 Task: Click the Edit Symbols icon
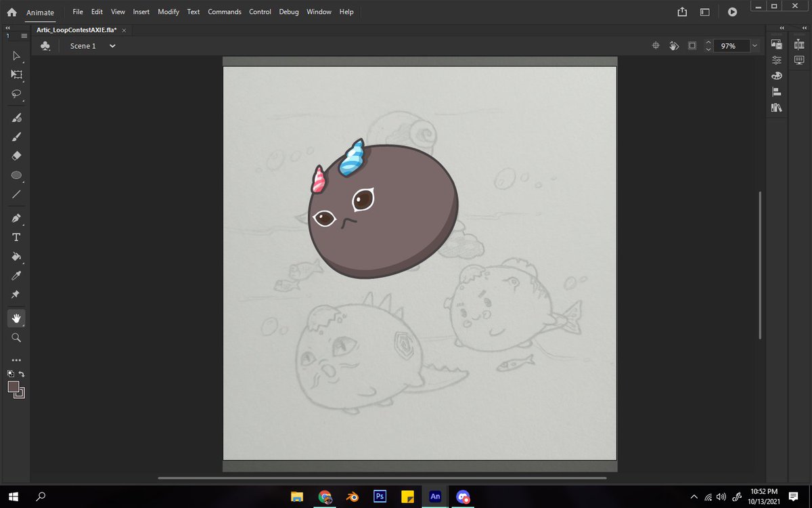[45, 46]
